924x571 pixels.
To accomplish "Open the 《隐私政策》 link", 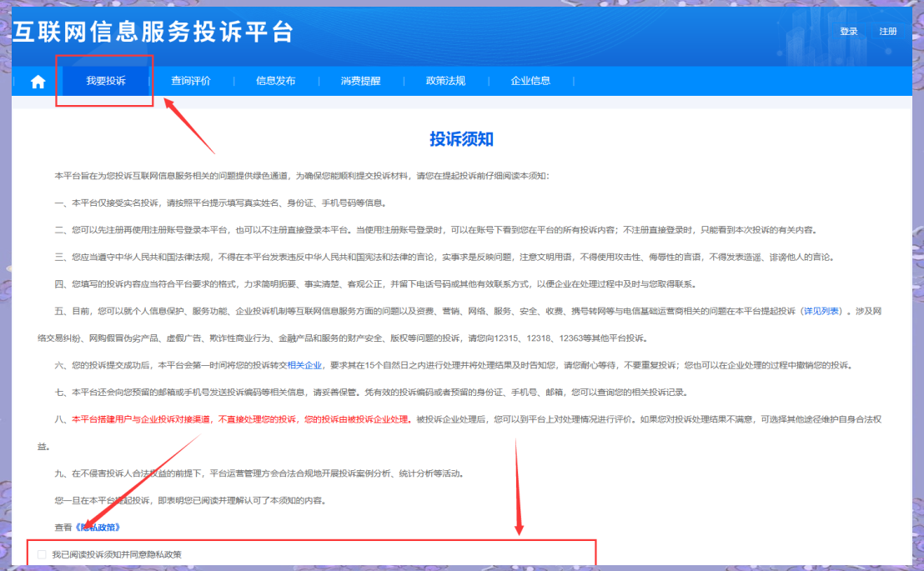I will coord(98,527).
